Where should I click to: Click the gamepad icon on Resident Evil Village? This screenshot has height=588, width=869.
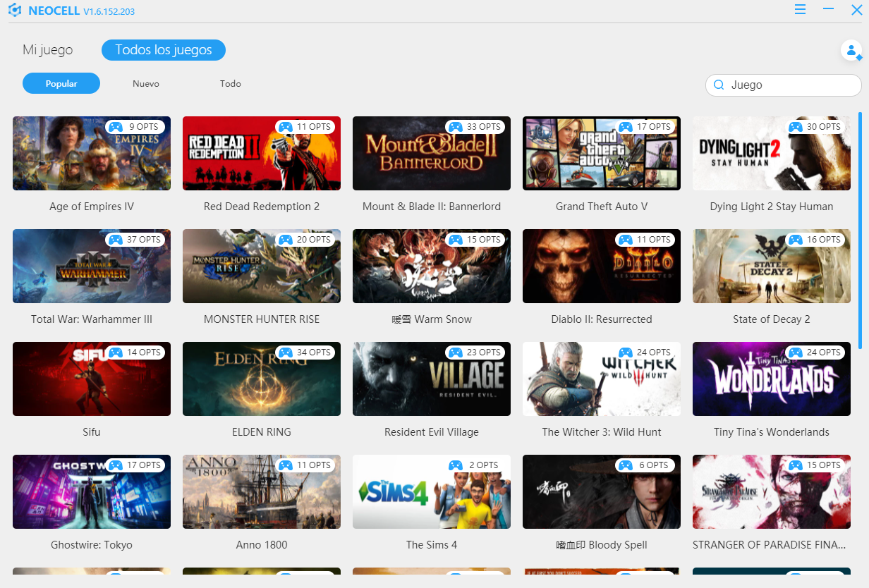pyautogui.click(x=456, y=353)
